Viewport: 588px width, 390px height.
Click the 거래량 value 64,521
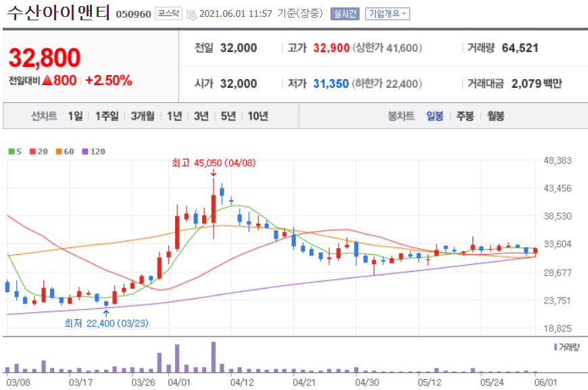[520, 48]
